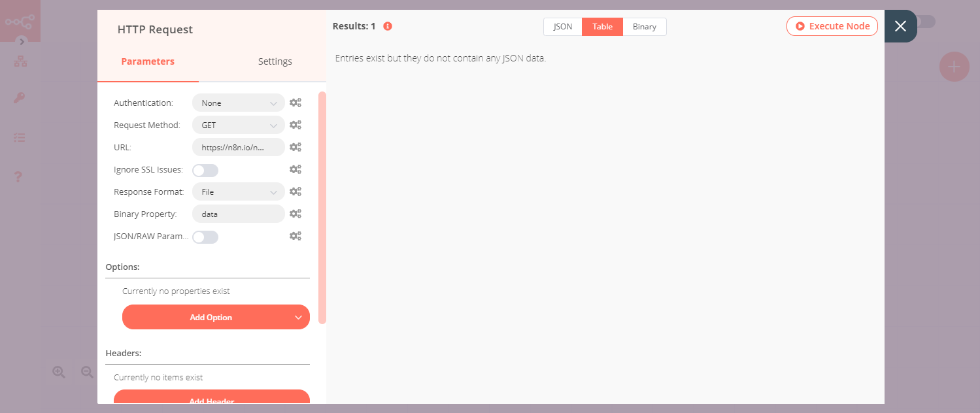Image resolution: width=980 pixels, height=413 pixels.
Task: Edit the URL input field
Action: [x=238, y=147]
